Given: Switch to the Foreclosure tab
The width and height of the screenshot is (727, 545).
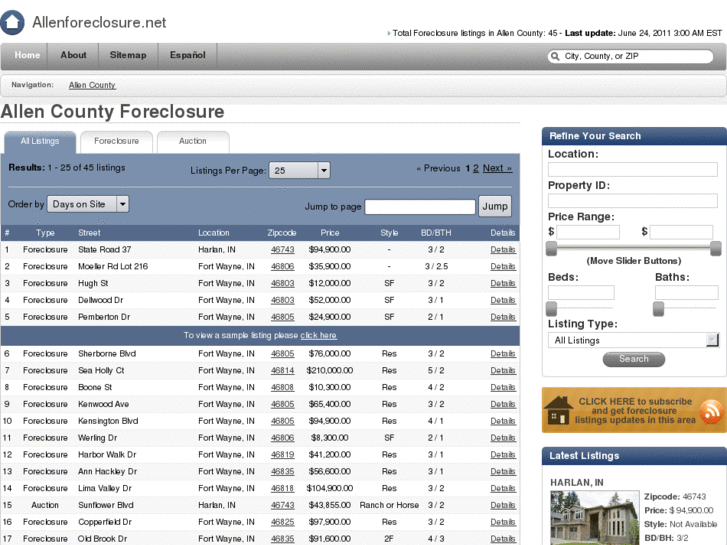Looking at the screenshot, I should (117, 141).
